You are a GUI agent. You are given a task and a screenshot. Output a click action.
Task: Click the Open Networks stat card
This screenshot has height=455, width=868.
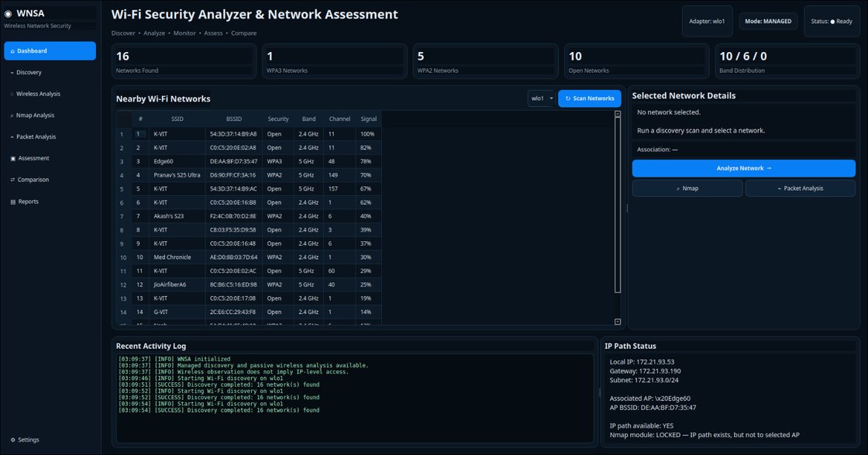coord(636,61)
